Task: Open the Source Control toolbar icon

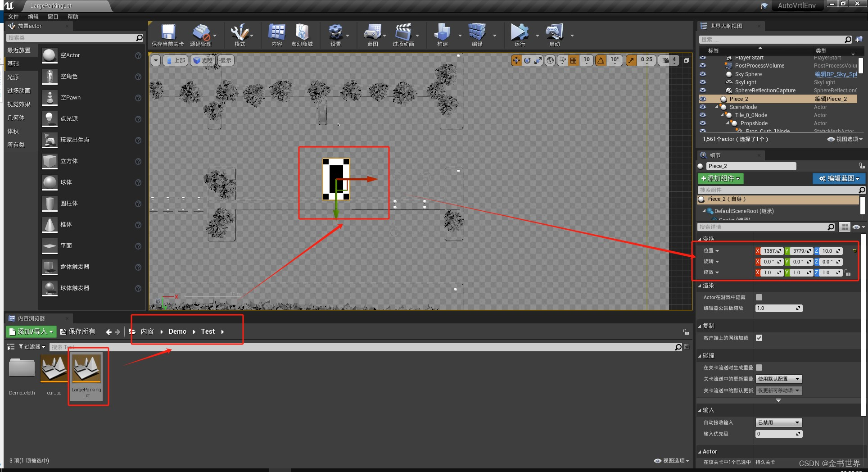Action: (201, 32)
